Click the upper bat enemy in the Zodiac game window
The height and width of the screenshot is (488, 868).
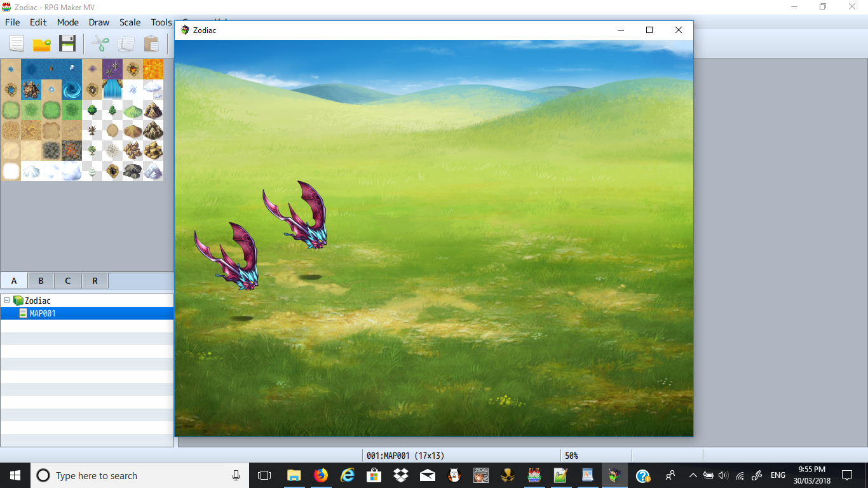(296, 214)
